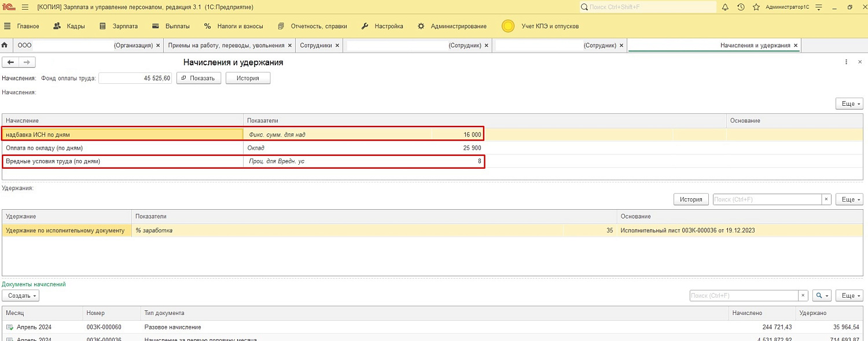Image resolution: width=868 pixels, height=341 pixels.
Task: Click История button in the Удержания section
Action: [691, 199]
